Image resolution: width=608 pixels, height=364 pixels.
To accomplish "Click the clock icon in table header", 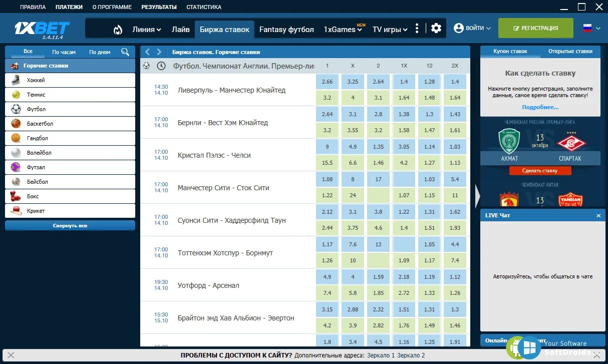I will (161, 66).
